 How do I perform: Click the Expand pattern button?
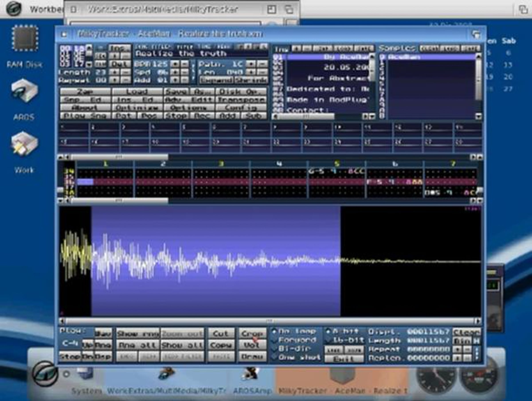click(x=216, y=80)
